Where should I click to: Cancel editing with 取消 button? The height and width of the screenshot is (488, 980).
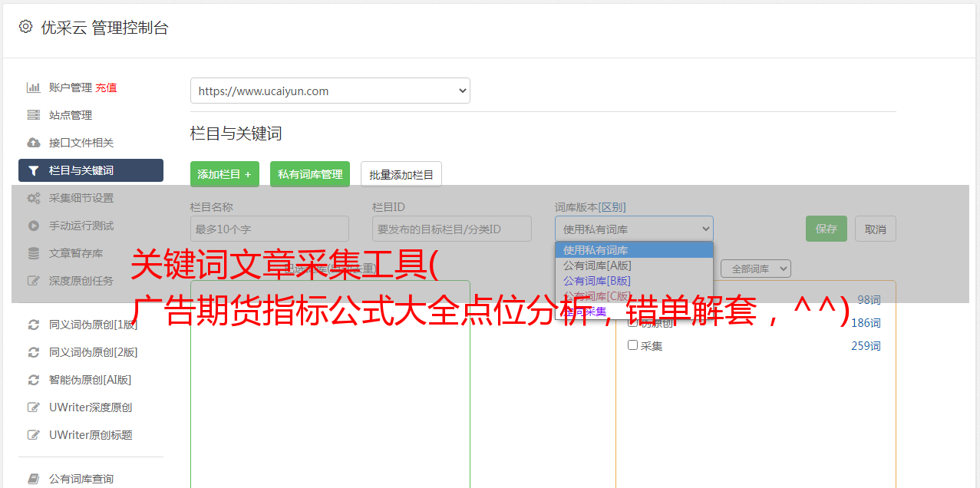876,229
